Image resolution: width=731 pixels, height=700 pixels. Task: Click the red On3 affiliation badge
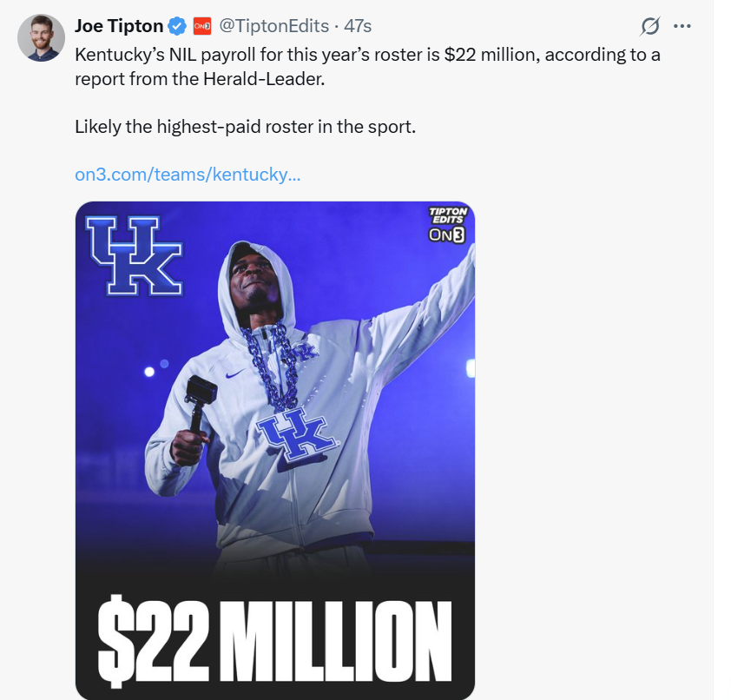201,27
